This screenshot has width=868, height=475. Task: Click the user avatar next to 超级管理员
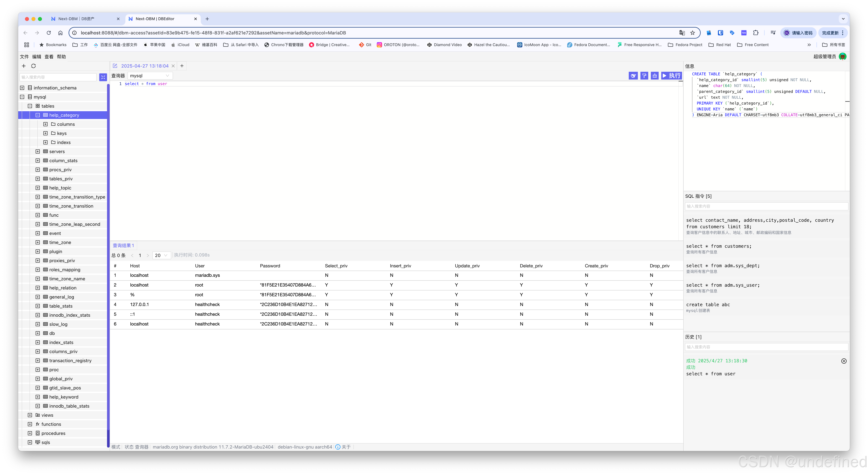842,57
